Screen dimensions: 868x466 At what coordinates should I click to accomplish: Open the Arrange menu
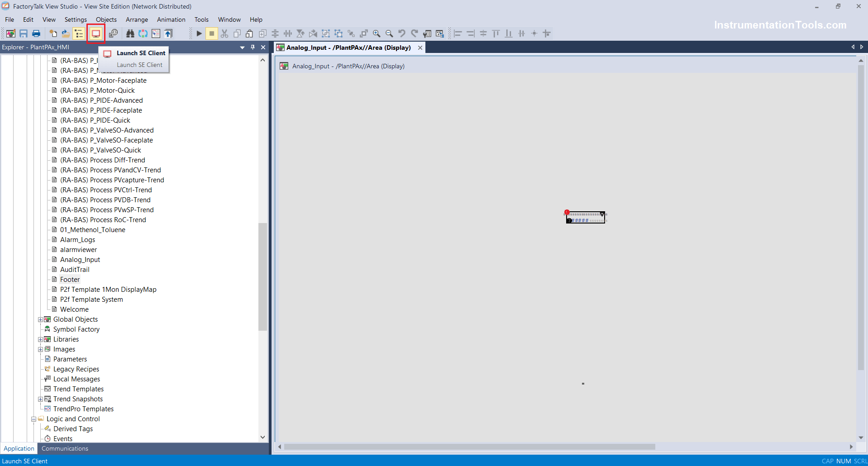click(x=137, y=19)
